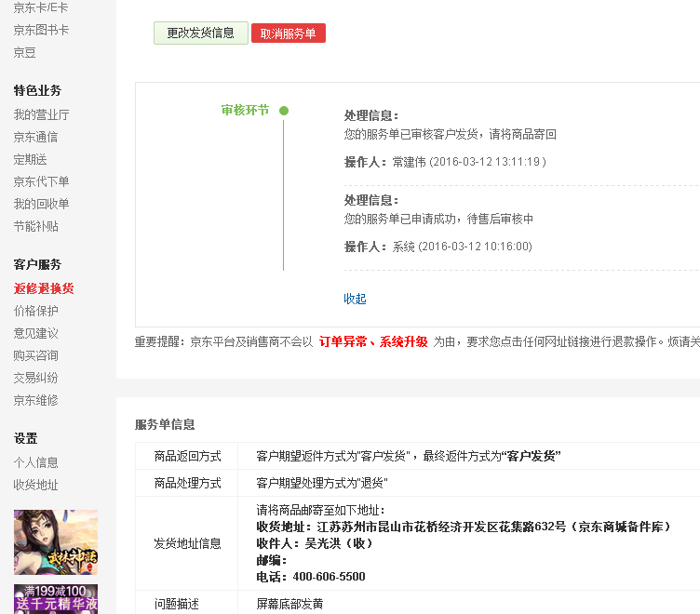Select the 客户服务 sidebar heading
Image resolution: width=700 pixels, height=614 pixels.
(37, 264)
